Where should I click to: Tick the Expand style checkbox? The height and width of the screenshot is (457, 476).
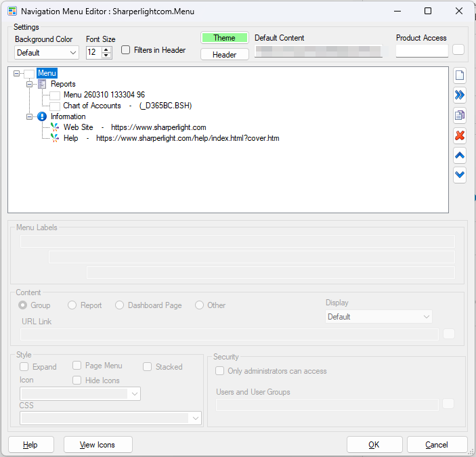coord(24,366)
